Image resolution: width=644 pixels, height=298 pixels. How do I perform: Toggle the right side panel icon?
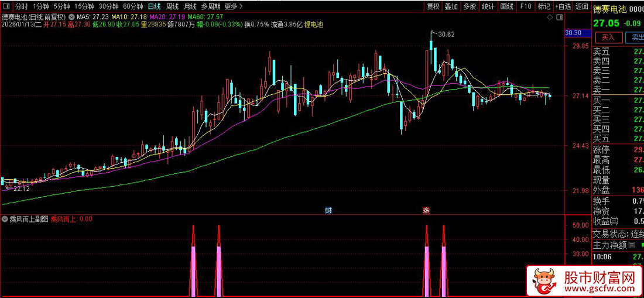tap(559, 17)
